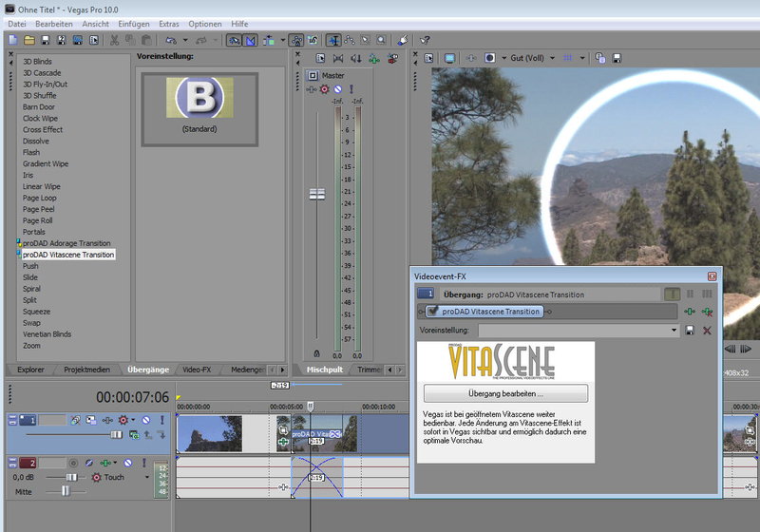Viewport: 760px width, 532px height.
Task: Adjust track 1 level slider
Action: [116, 434]
